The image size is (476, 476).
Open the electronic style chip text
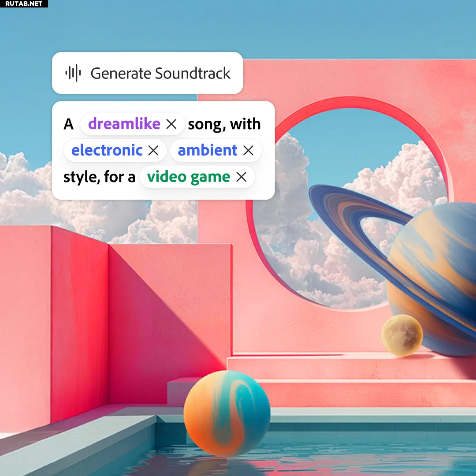[x=107, y=150]
